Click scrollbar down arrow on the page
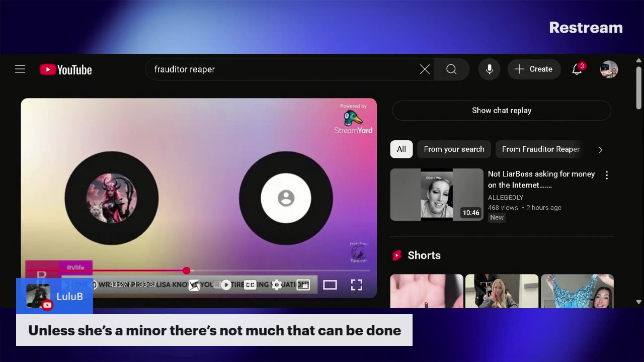This screenshot has width=644, height=362. click(639, 302)
